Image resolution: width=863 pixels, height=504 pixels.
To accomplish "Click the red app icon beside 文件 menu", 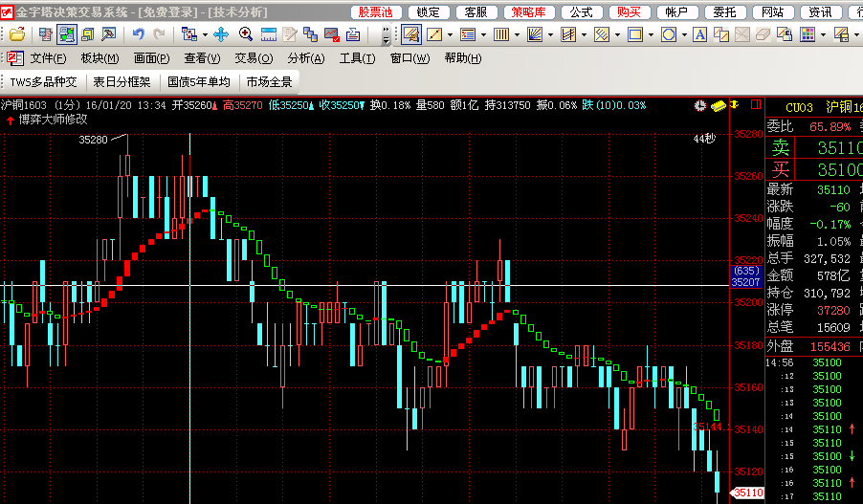I will 14,57.
